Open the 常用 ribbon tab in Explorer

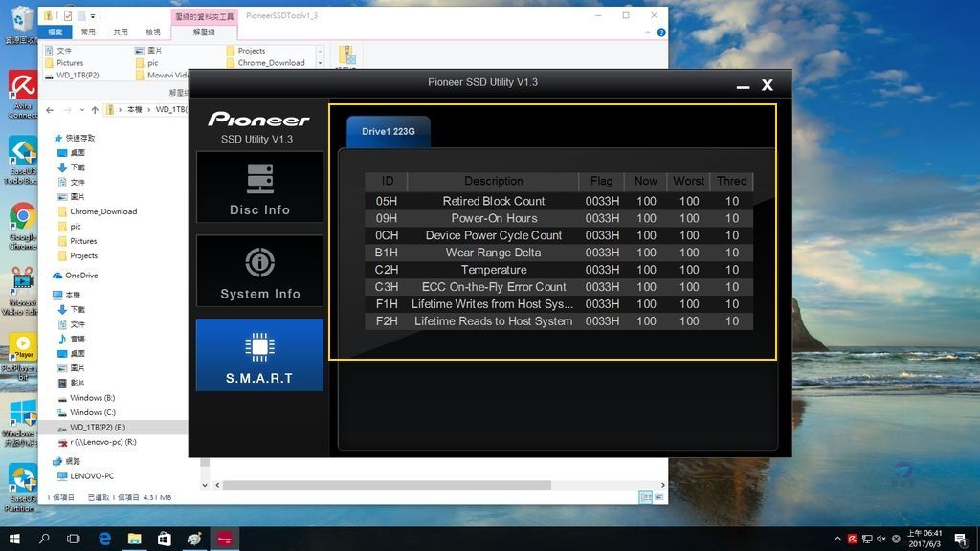[x=88, y=32]
